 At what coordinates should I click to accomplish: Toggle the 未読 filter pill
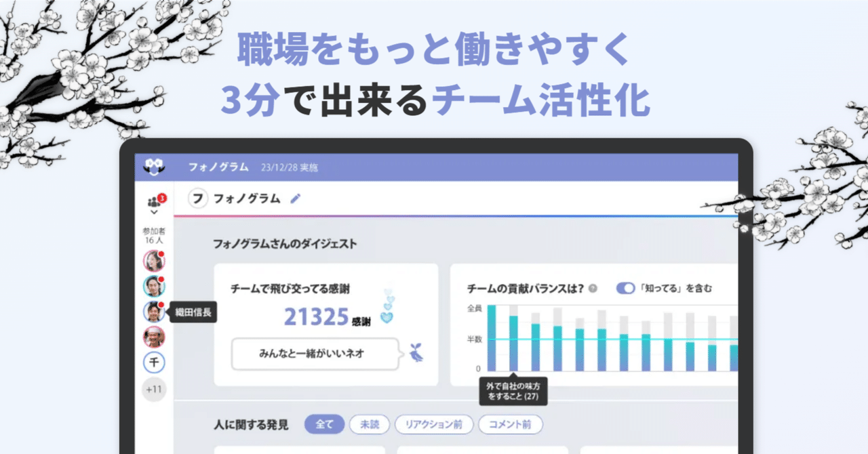pyautogui.click(x=369, y=424)
